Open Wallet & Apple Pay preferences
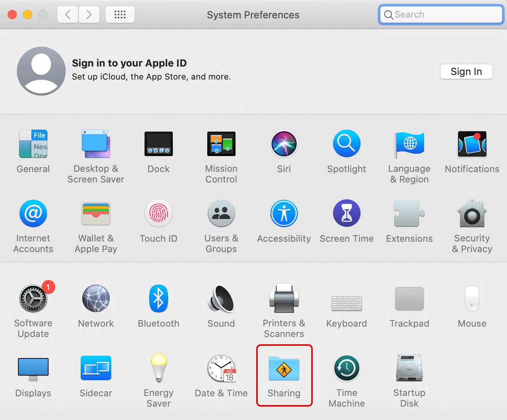Screen dimensions: 507x420 pos(96,213)
